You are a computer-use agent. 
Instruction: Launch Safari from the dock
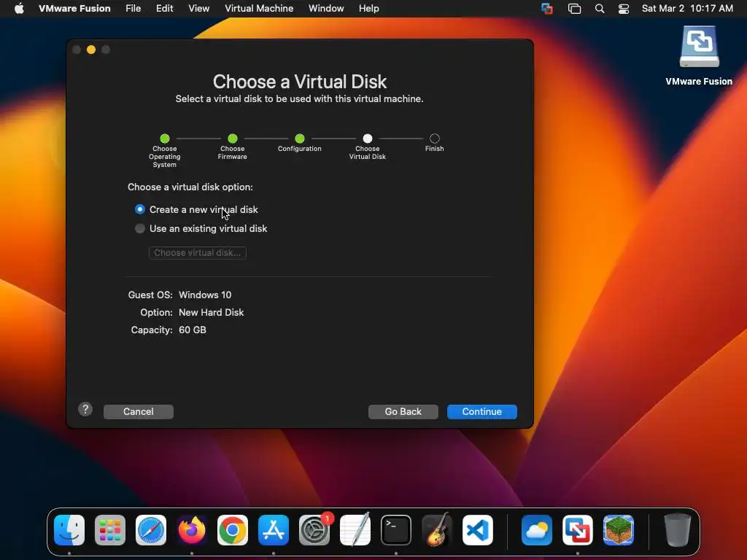151,529
